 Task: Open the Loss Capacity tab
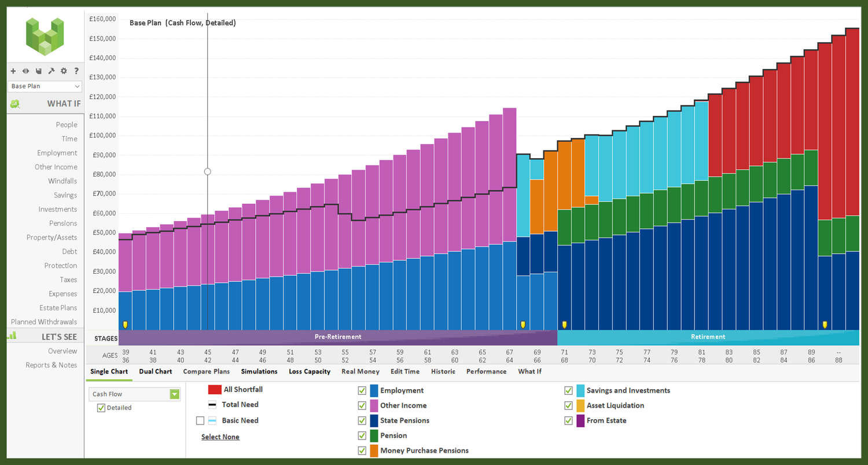(x=310, y=371)
